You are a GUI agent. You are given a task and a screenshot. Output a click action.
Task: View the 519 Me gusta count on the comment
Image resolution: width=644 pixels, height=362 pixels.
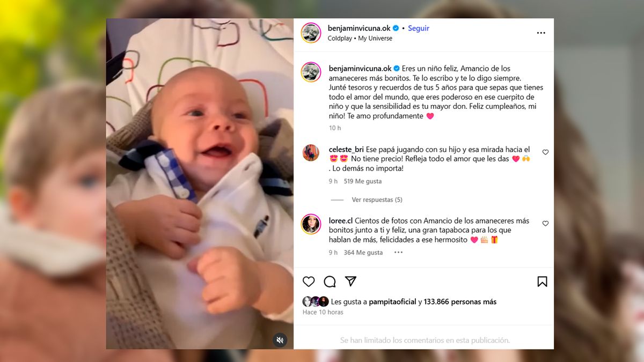(x=363, y=181)
